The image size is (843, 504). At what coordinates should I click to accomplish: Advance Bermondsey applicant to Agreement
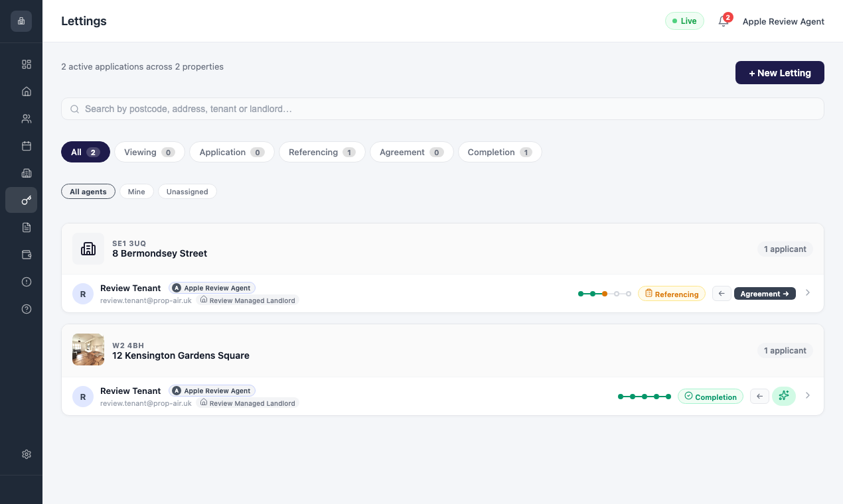tap(765, 294)
